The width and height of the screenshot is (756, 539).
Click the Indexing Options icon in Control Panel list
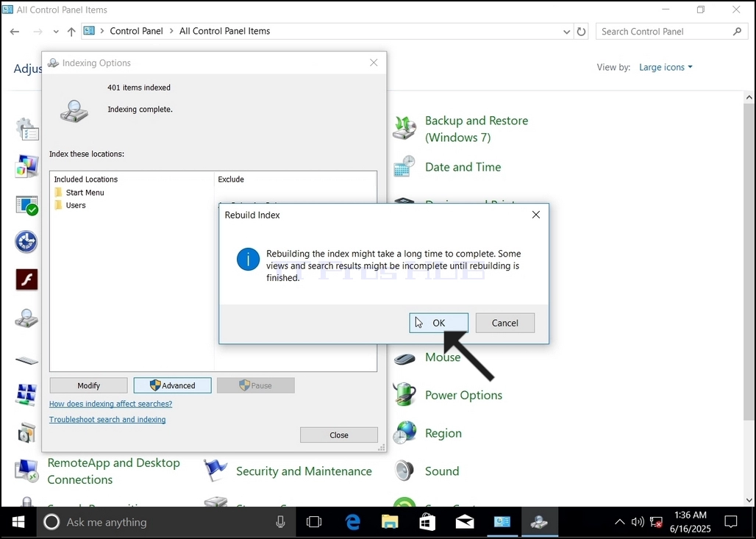tap(26, 318)
